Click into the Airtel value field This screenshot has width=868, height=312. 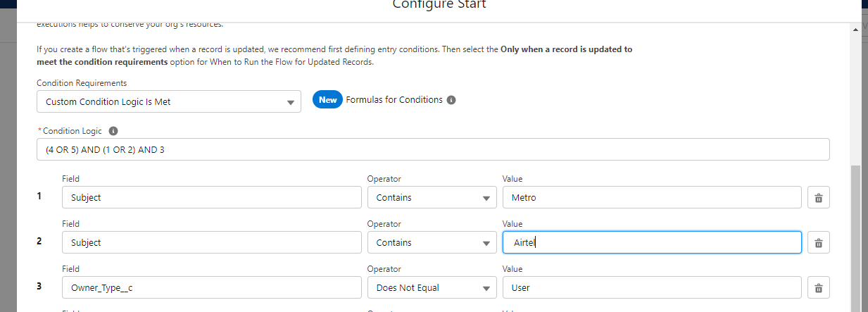[651, 243]
